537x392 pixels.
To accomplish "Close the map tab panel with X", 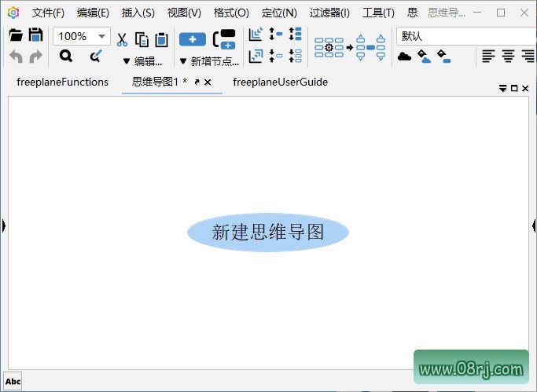I will point(525,89).
